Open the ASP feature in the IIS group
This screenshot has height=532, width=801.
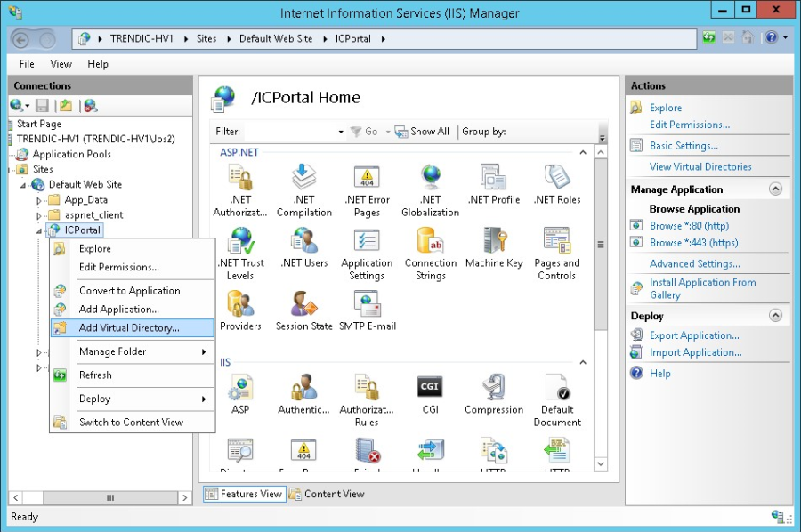coord(240,394)
